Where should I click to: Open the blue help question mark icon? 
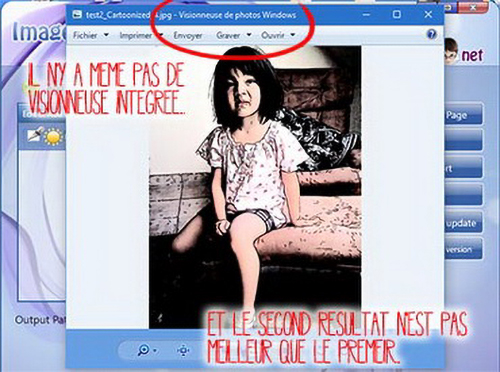tap(431, 34)
